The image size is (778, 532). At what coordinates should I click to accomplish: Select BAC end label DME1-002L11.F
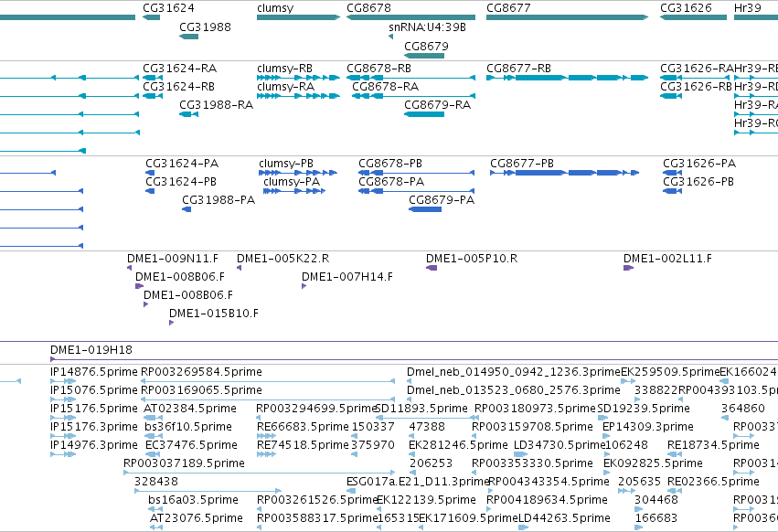[x=668, y=259]
